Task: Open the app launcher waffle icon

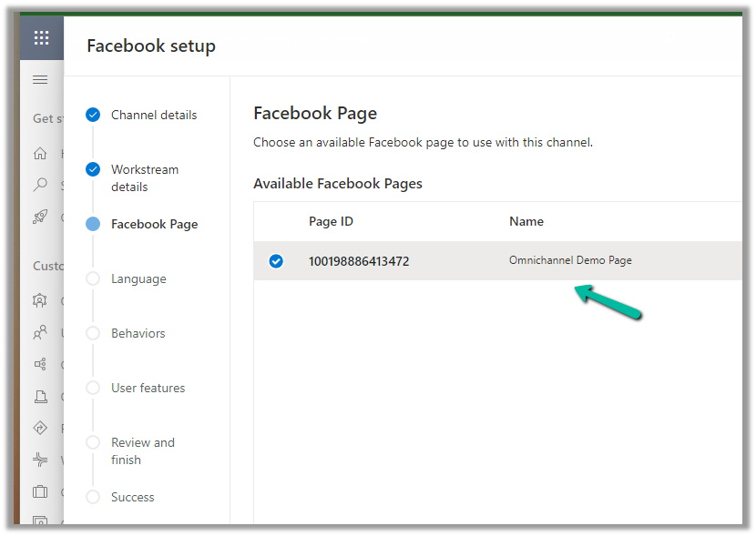Action: (x=41, y=38)
